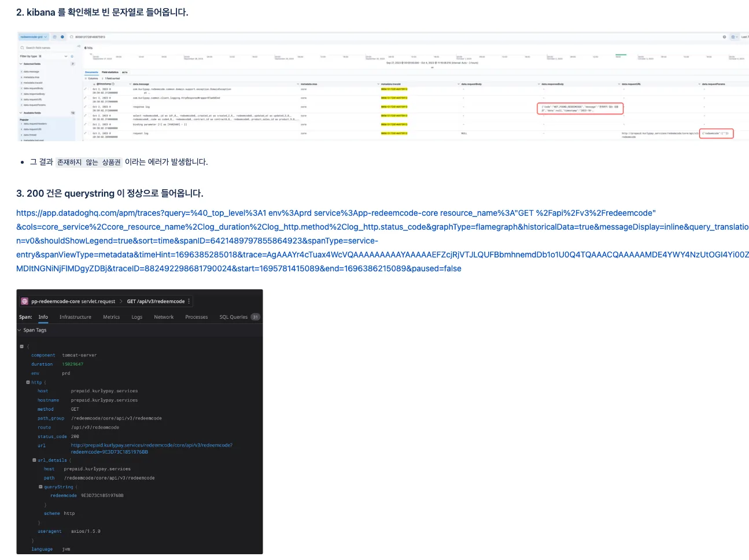Click the status_code value 200
The width and height of the screenshot is (749, 560).
pos(75,437)
